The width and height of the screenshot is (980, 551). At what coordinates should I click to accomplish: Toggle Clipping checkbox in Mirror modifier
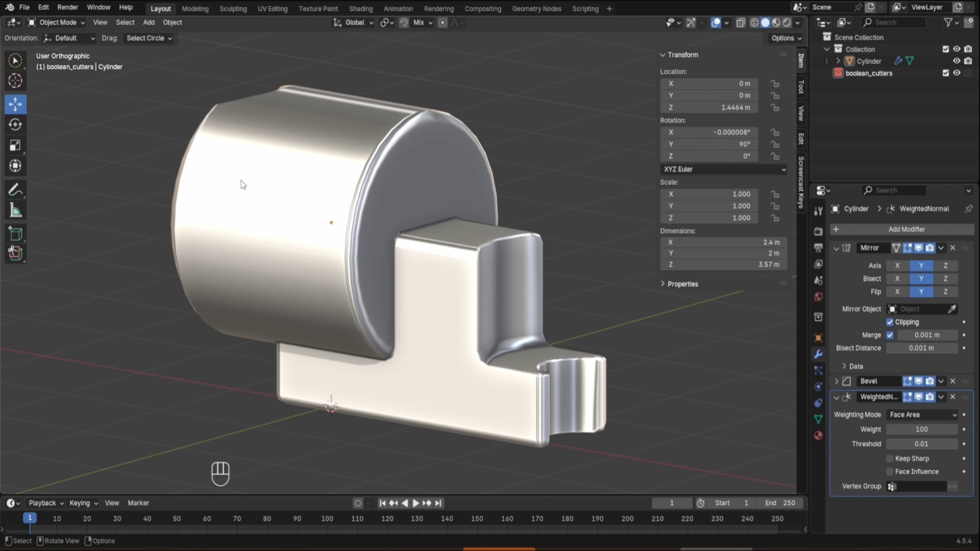coord(890,322)
